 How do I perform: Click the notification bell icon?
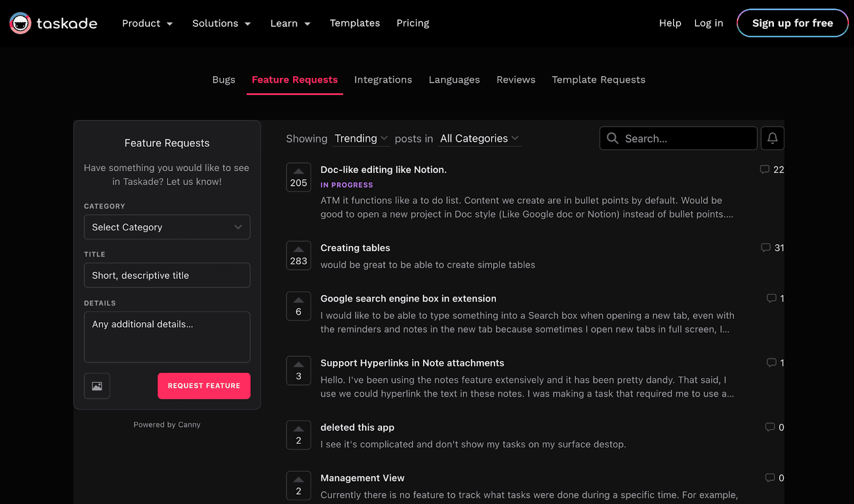click(772, 138)
